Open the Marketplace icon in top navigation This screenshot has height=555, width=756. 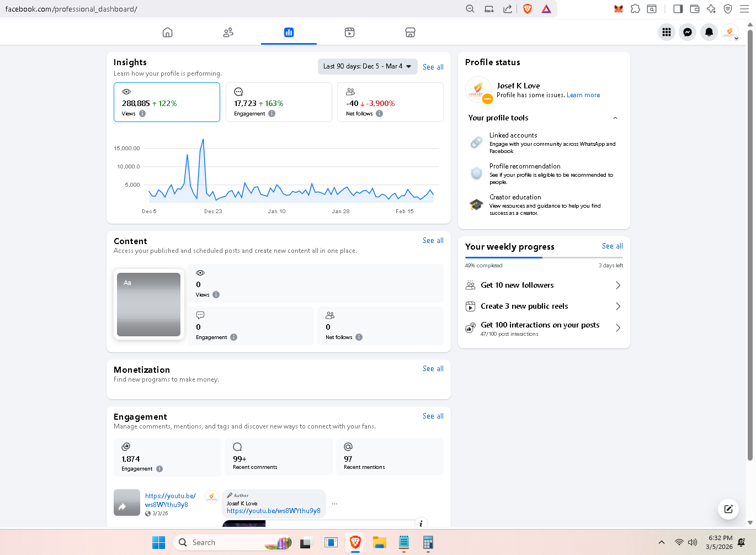410,33
